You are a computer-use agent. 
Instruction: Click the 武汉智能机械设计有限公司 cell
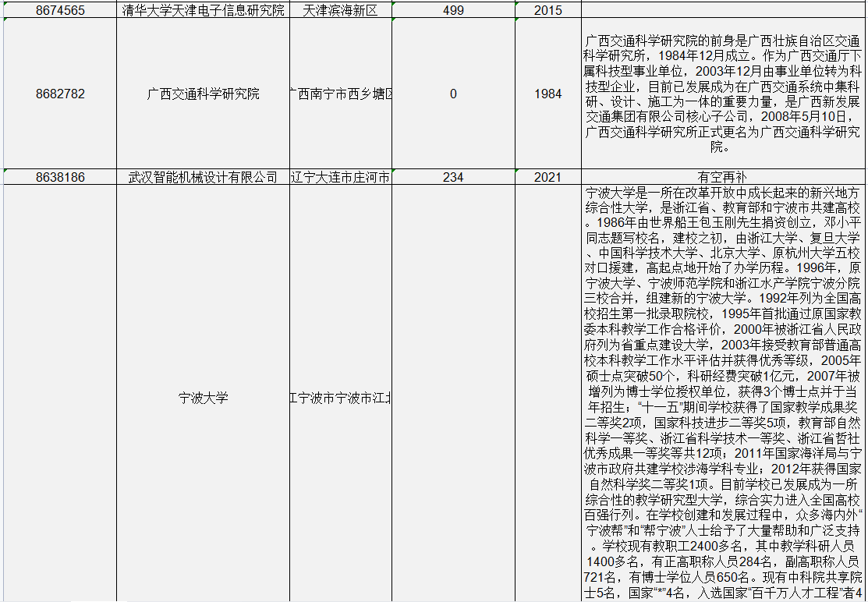coord(203,177)
